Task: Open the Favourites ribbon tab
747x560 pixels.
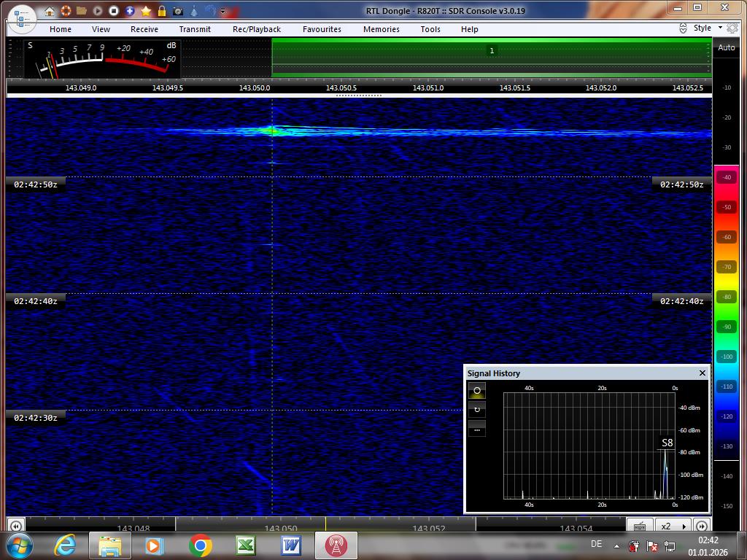Action: (322, 29)
